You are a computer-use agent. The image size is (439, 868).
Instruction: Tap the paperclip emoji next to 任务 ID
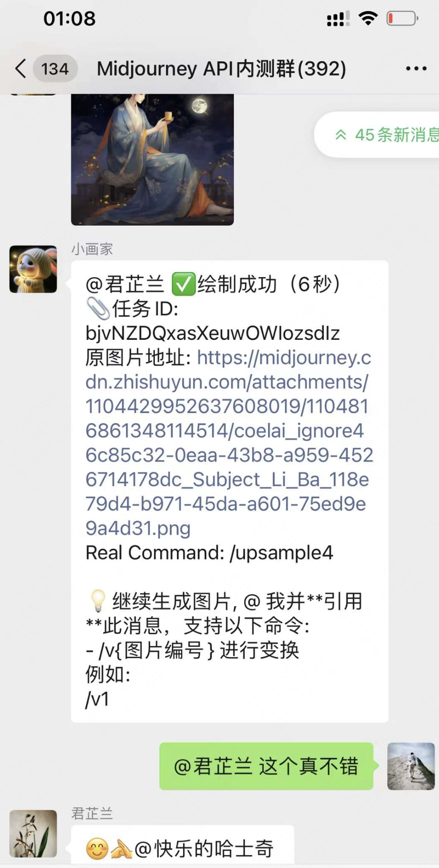(x=98, y=309)
